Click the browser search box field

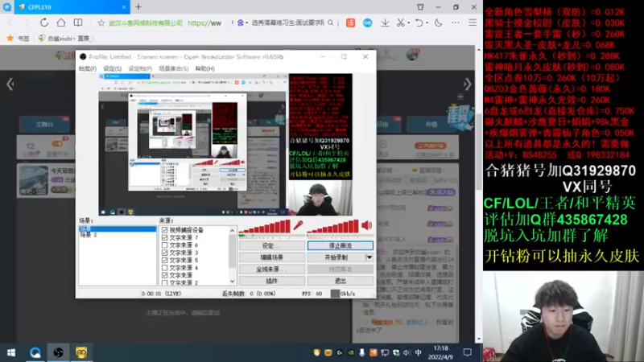pos(287,23)
